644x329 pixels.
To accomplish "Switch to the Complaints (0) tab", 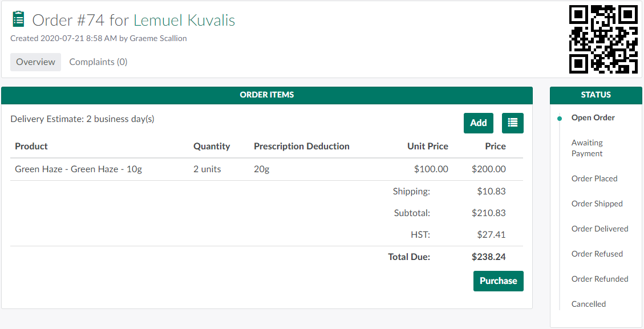I will [x=98, y=62].
